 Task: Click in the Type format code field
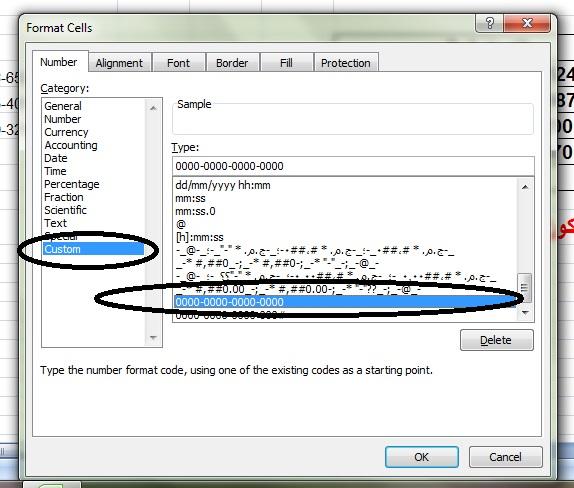(x=353, y=166)
